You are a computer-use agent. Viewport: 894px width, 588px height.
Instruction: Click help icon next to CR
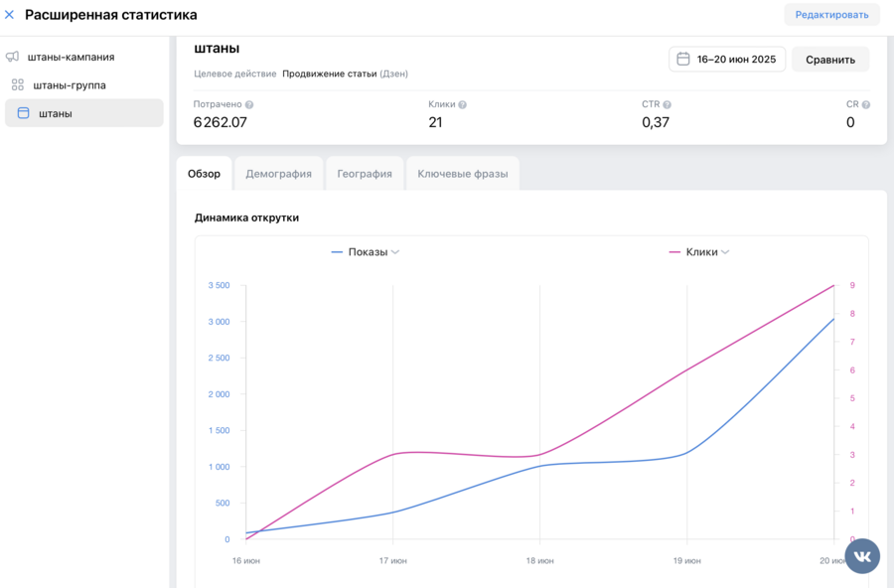pyautogui.click(x=866, y=104)
